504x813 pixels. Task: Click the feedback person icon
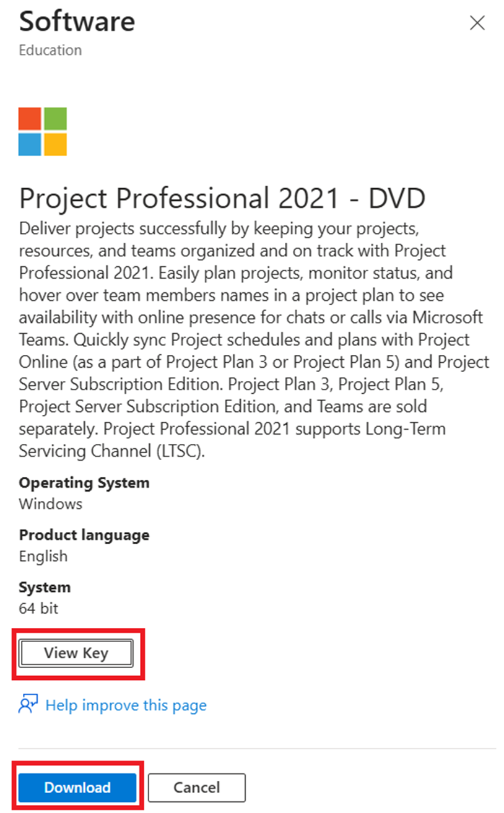pos(28,705)
